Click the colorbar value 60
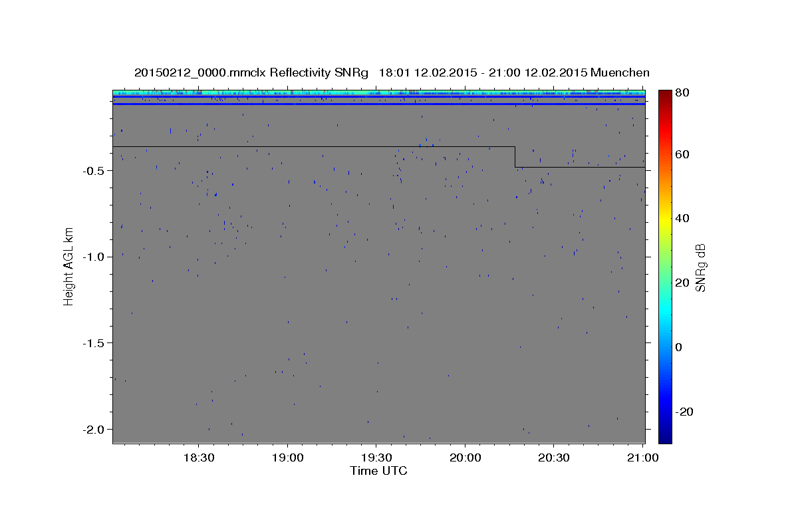 (x=682, y=154)
